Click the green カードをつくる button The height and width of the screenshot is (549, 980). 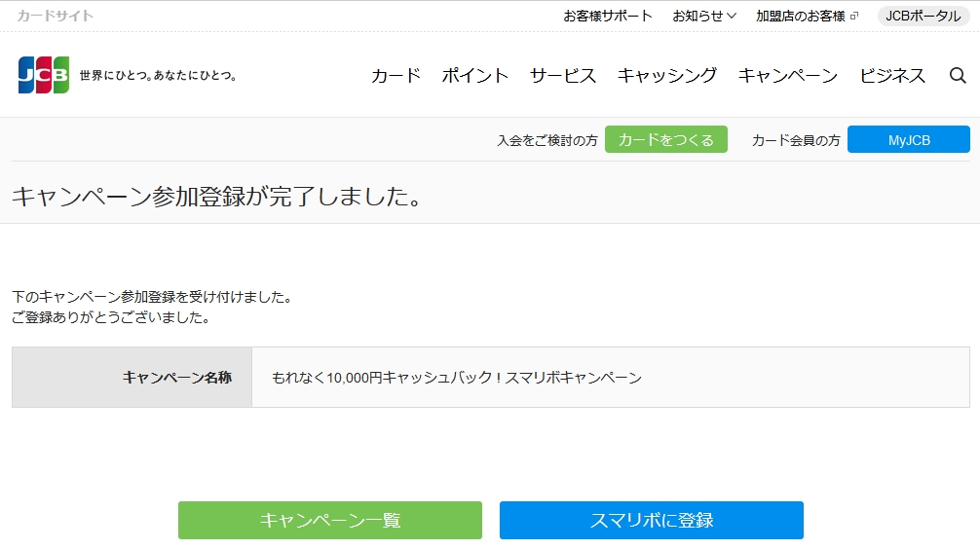coord(666,139)
